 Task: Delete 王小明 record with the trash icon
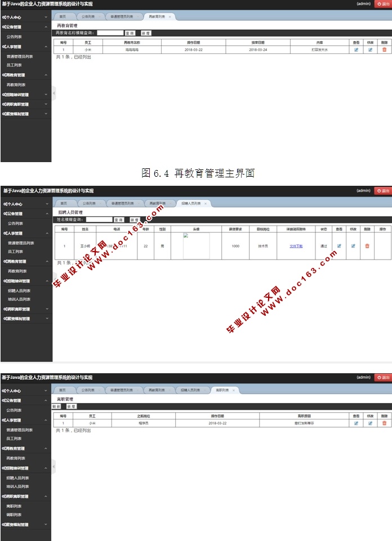(367, 246)
